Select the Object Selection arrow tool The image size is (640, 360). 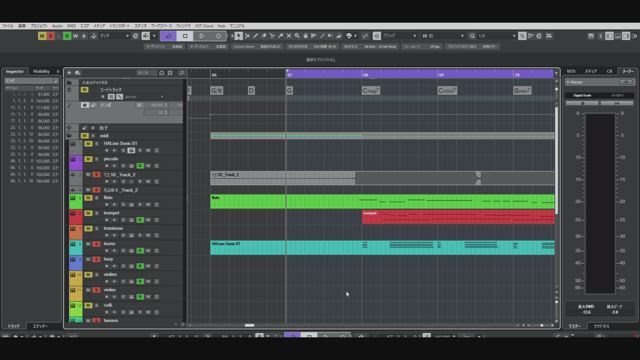click(239, 36)
